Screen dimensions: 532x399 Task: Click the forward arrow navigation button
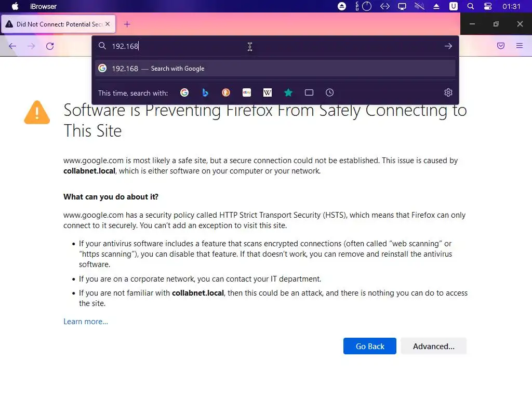coord(31,46)
